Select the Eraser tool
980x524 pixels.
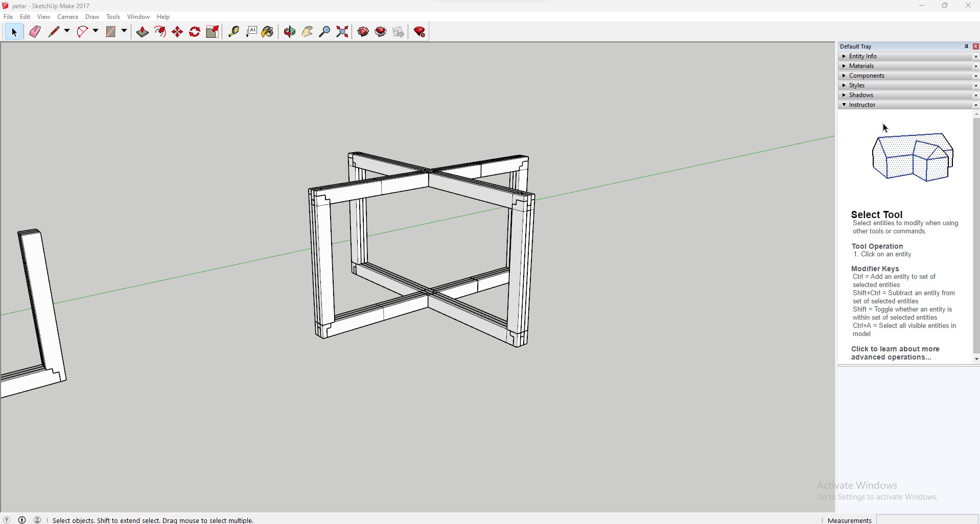[35, 32]
